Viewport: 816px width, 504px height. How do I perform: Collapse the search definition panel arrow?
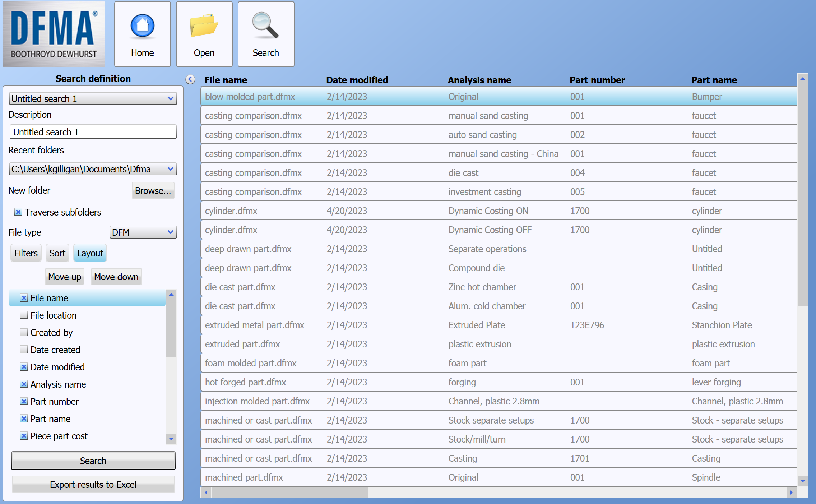[x=190, y=79]
